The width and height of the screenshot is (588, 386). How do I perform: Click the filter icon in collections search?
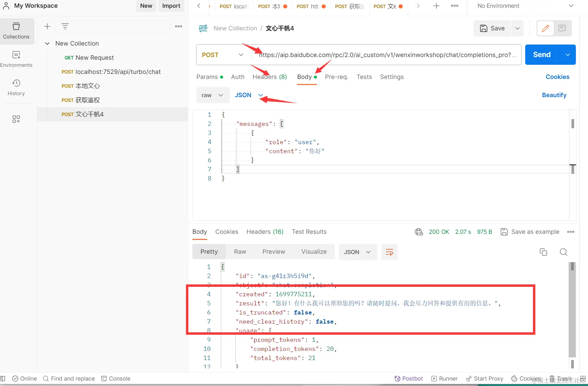point(65,26)
